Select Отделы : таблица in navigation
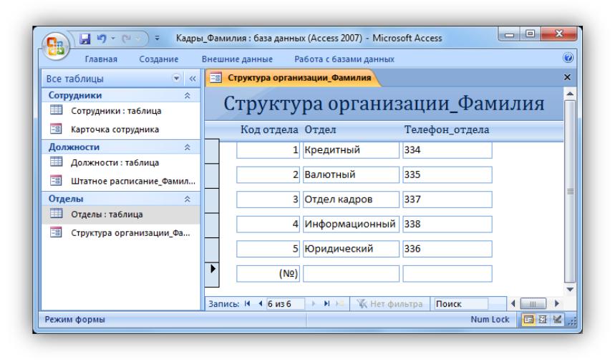This screenshot has width=615, height=364. (121, 215)
